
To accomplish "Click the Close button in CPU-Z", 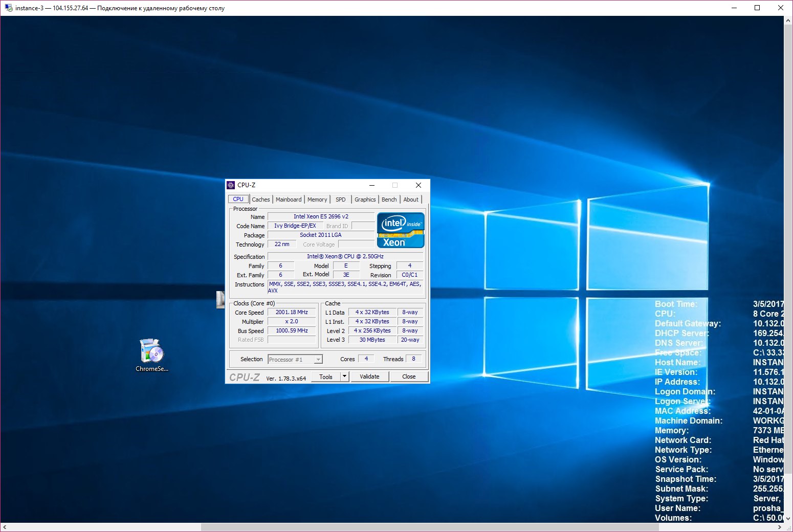I will pyautogui.click(x=409, y=376).
